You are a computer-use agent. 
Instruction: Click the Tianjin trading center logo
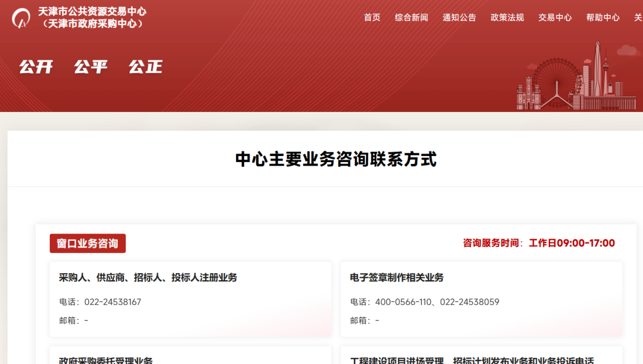21,17
